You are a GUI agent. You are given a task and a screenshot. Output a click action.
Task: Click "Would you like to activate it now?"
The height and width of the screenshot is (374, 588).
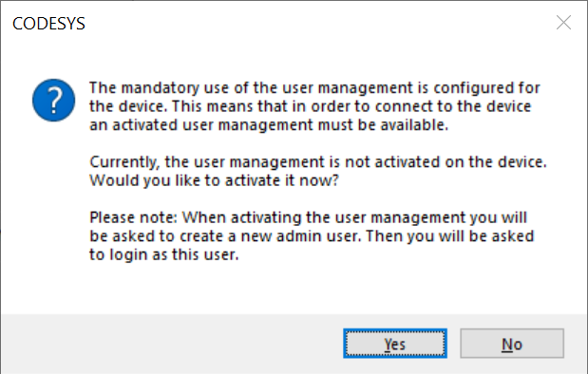[x=214, y=180]
